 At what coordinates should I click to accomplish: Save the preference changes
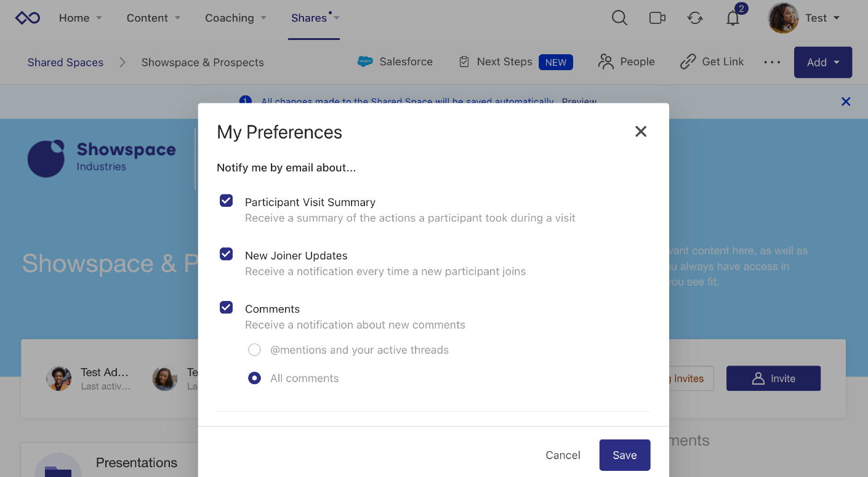point(624,455)
